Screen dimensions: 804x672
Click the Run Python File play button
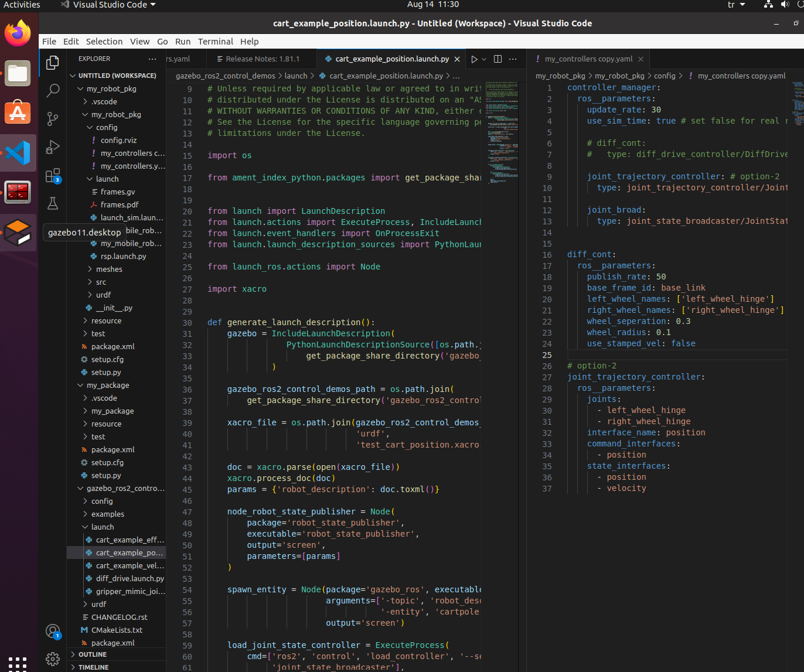(x=474, y=59)
